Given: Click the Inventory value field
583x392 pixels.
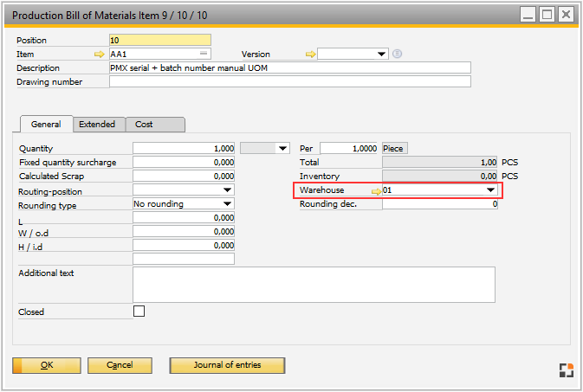Looking at the screenshot, I should [x=440, y=176].
